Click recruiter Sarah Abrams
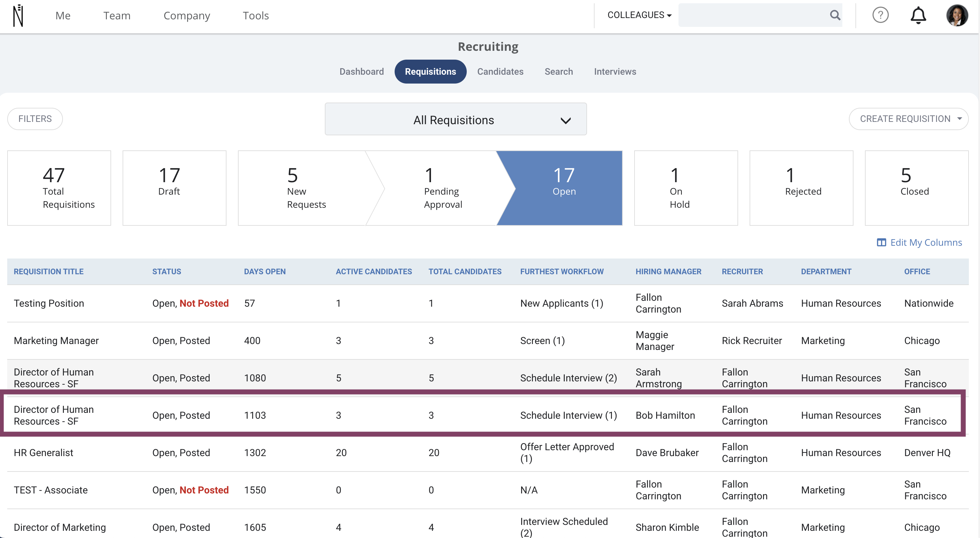Screen dimensions: 980x538 tap(752, 303)
